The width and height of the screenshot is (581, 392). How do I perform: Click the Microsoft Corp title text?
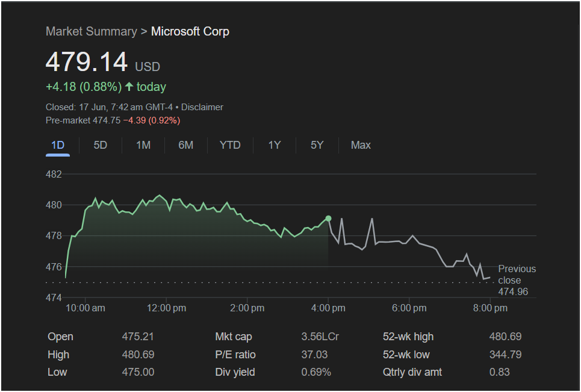click(190, 31)
